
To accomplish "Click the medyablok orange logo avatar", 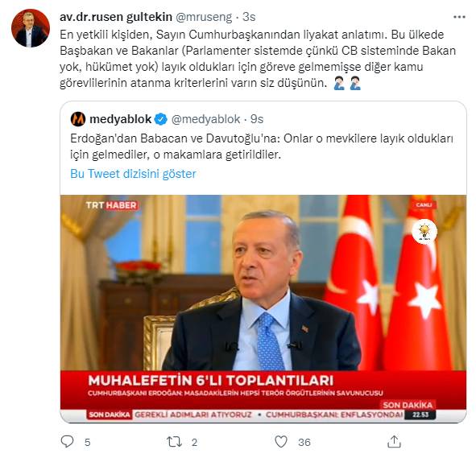I will (x=77, y=119).
